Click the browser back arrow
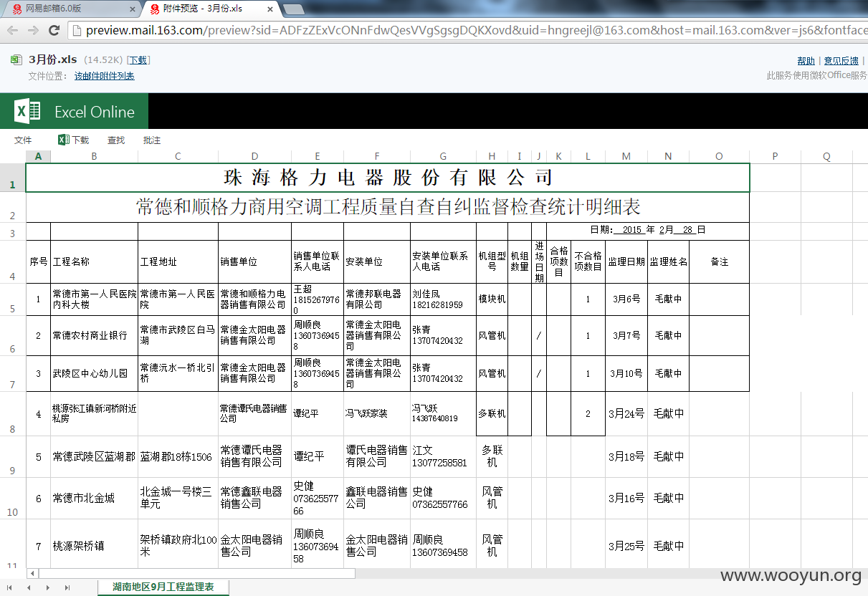The width and height of the screenshot is (868, 596). tap(12, 30)
